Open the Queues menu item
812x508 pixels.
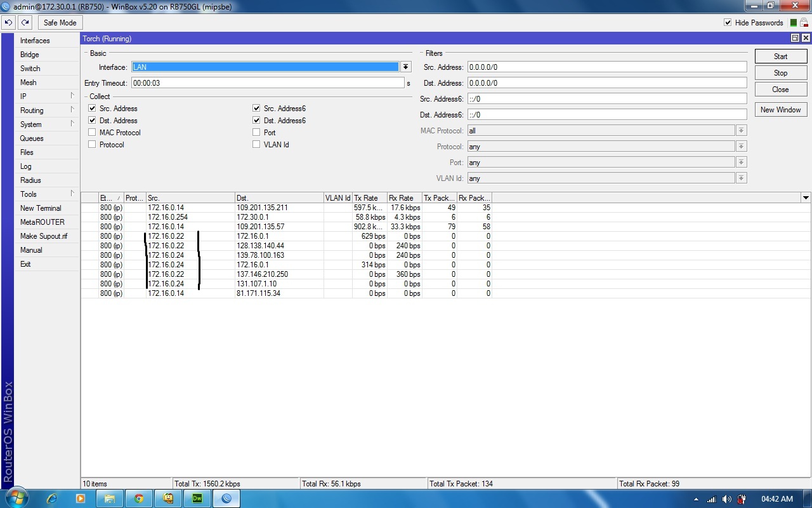coord(46,138)
